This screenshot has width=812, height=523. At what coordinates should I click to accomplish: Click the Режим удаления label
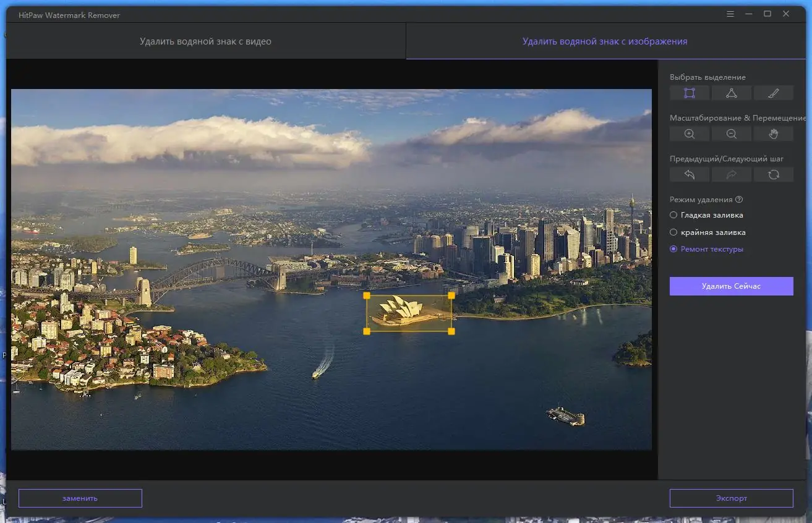pos(701,200)
